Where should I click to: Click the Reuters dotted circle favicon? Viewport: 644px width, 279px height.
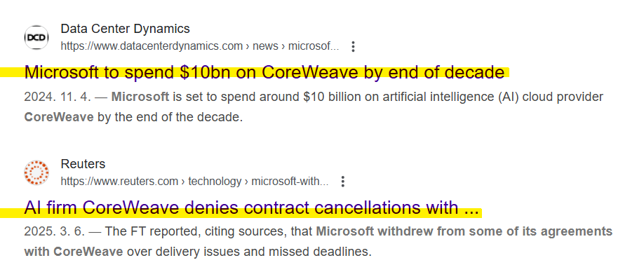[x=36, y=172]
